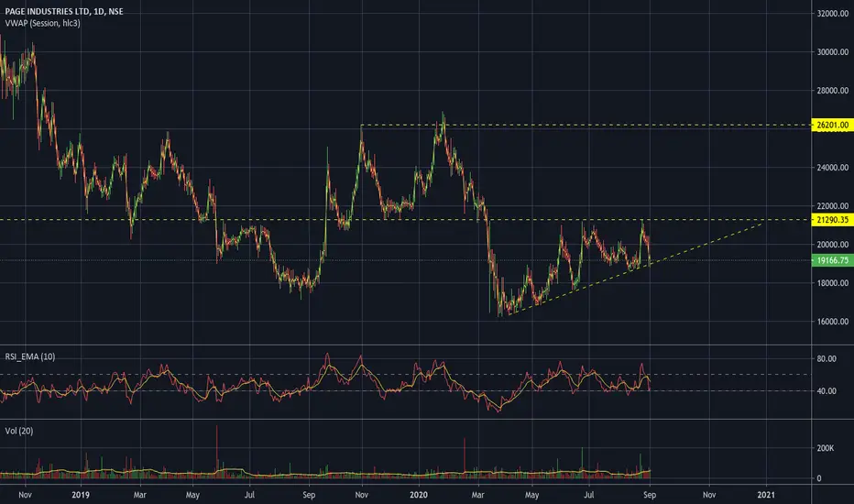Click the 2019 label on time axis

tap(81, 495)
